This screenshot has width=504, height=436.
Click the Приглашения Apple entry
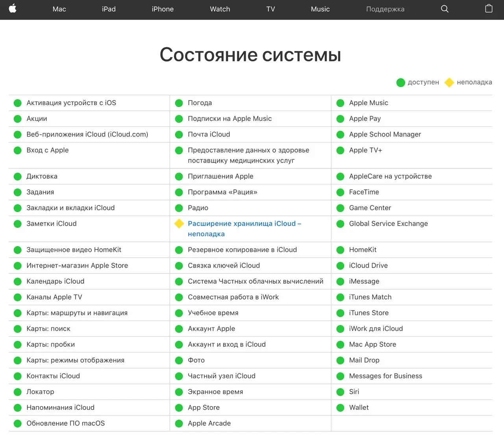click(x=220, y=176)
